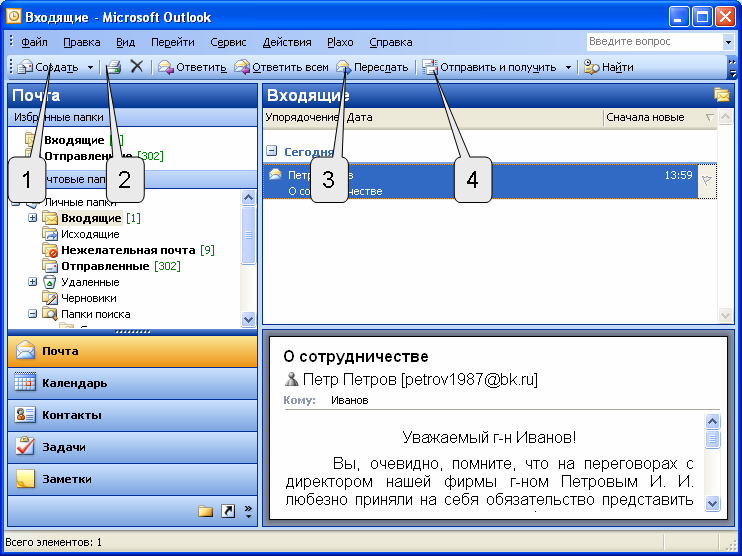The width and height of the screenshot is (742, 556).
Task: Click the Shortcuts icon at bottom
Action: 228,511
